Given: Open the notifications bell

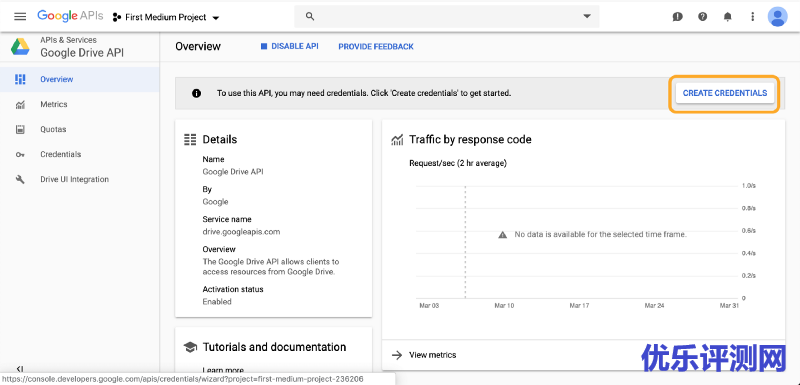Looking at the screenshot, I should point(728,17).
